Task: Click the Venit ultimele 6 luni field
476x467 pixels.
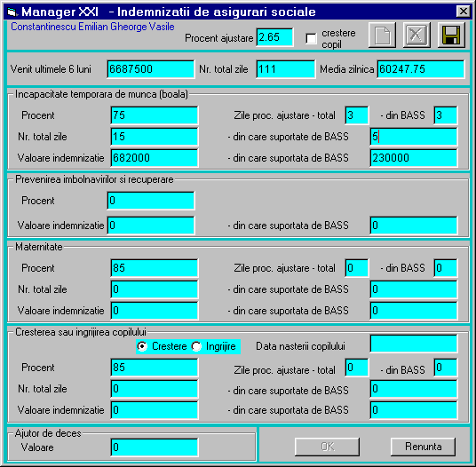Action: [x=151, y=69]
